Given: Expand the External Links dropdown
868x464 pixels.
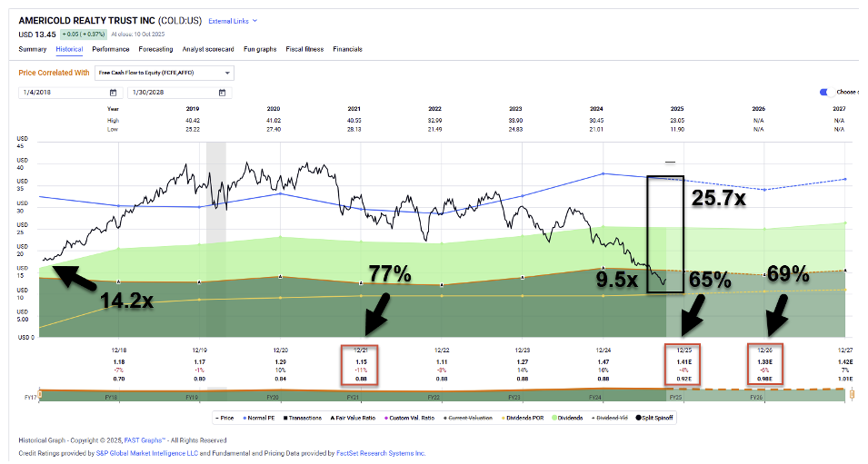Looking at the screenshot, I should (233, 20).
